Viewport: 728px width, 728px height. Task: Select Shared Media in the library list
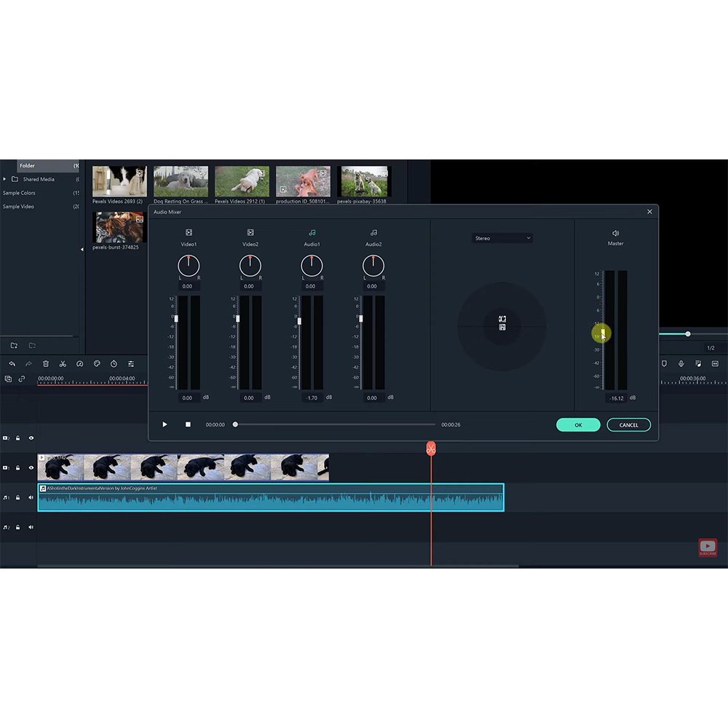click(x=39, y=179)
